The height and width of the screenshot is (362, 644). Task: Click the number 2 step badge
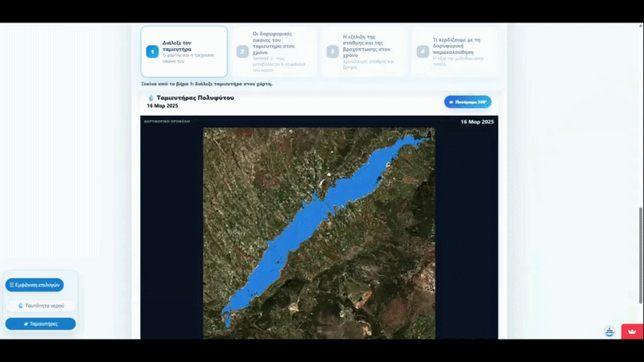tap(242, 51)
